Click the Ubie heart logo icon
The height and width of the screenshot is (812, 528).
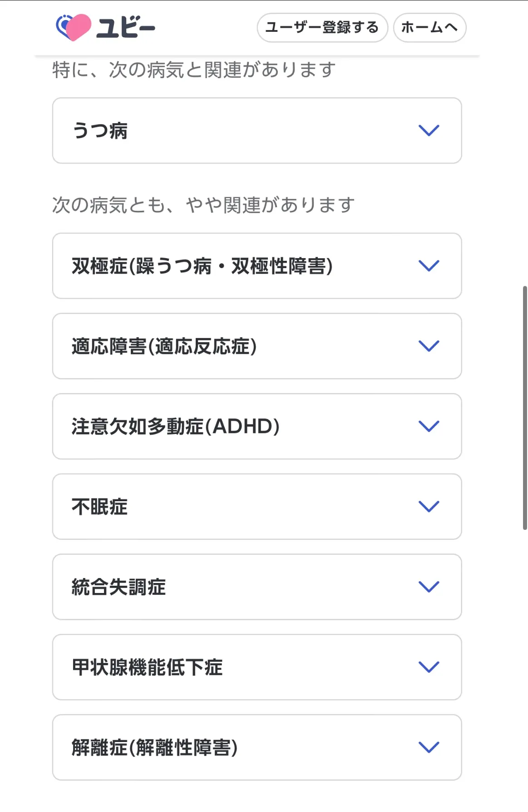[x=74, y=27]
